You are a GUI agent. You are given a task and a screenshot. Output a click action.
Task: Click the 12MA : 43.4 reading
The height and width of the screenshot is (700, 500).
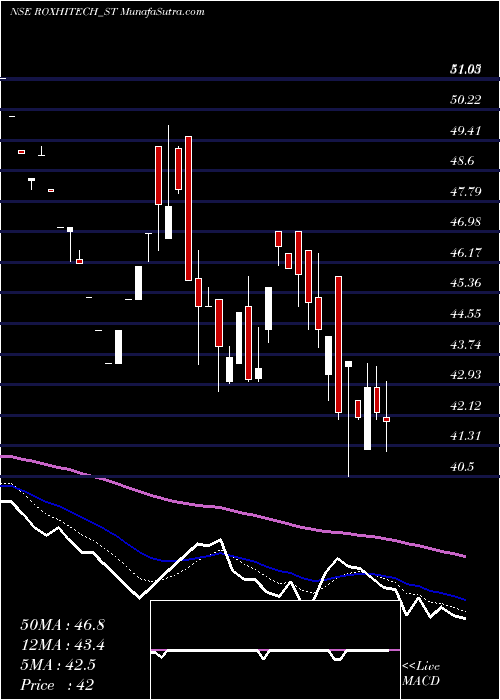point(62,645)
